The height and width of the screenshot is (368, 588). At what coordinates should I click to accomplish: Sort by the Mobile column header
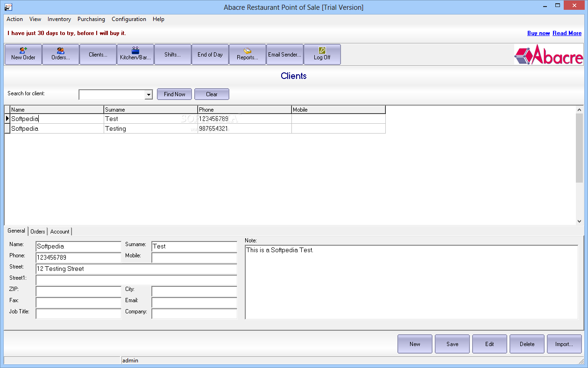[x=339, y=110]
